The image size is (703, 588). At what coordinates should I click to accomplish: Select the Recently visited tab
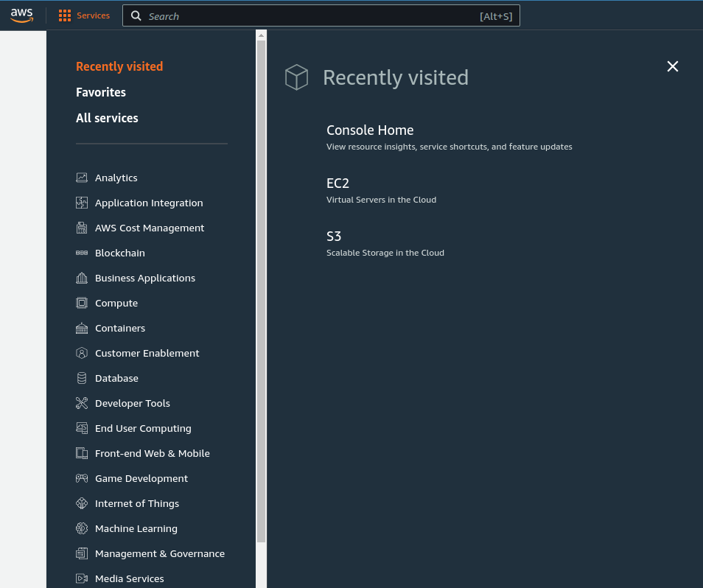[x=119, y=66]
